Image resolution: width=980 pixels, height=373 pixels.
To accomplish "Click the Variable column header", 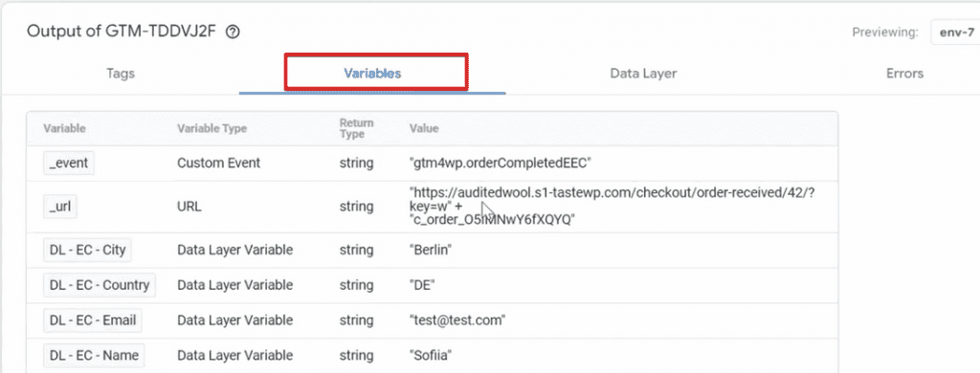I will point(64,129).
